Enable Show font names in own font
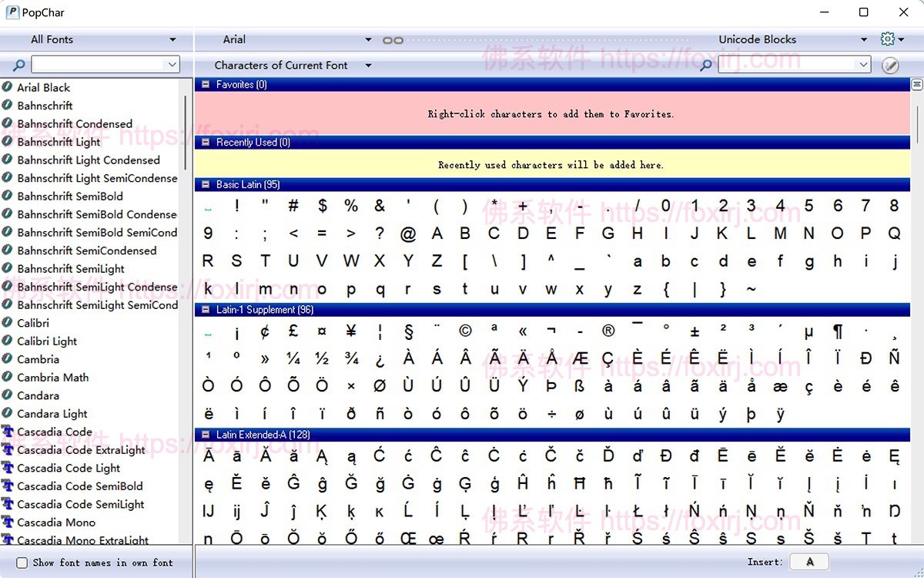 [22, 563]
